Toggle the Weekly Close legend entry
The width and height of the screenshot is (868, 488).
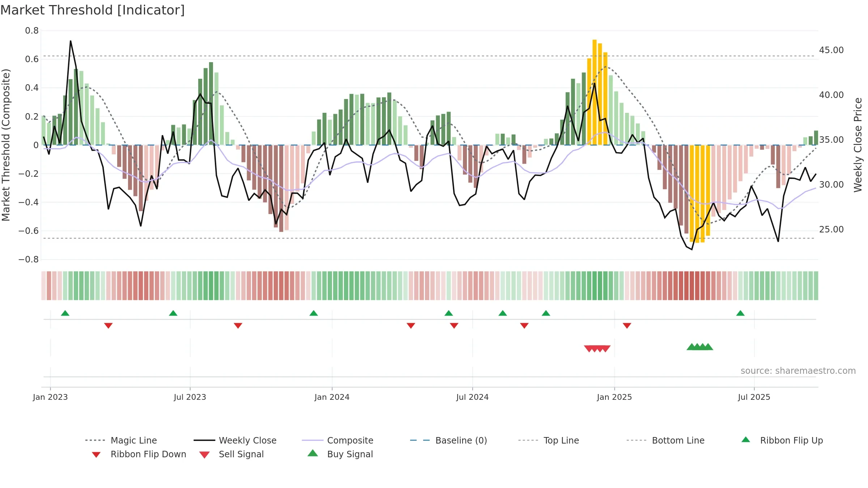[x=235, y=440]
